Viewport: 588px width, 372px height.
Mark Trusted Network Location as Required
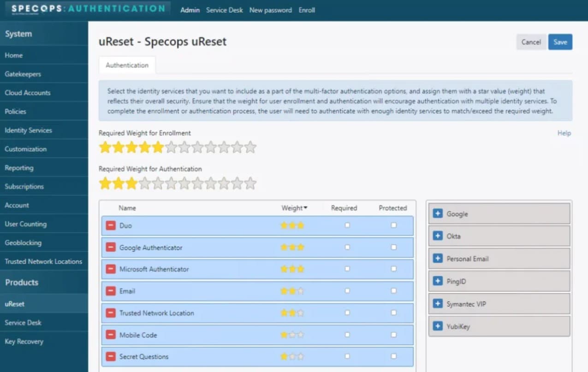[347, 313]
